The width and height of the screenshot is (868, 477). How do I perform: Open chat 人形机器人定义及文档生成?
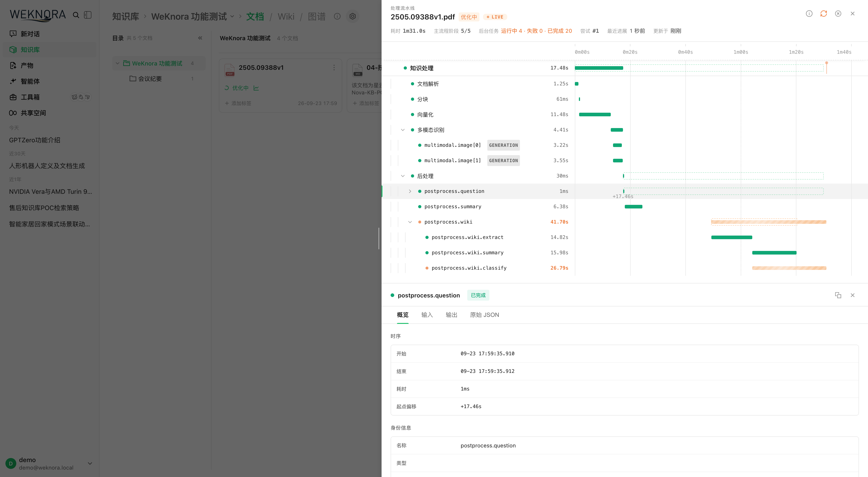point(47,166)
